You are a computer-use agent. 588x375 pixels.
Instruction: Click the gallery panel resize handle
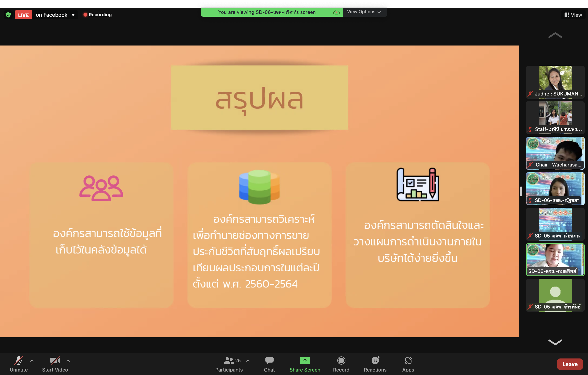521,191
